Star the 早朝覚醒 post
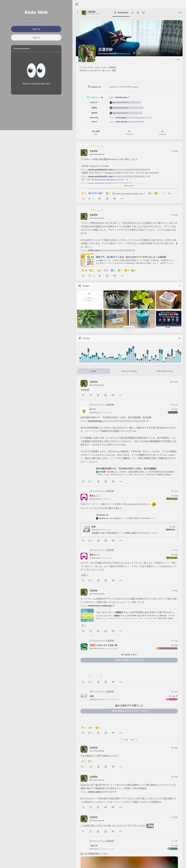The width and height of the screenshot is (186, 868). pos(98,395)
